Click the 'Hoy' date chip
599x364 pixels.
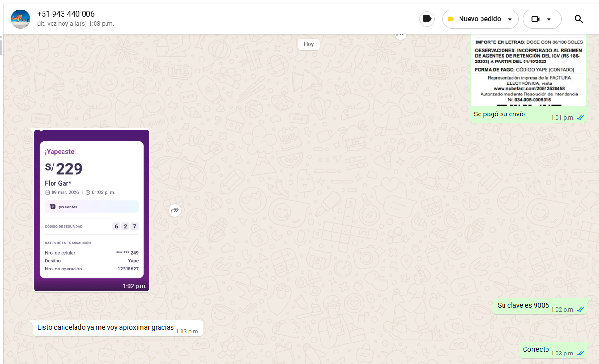[309, 44]
